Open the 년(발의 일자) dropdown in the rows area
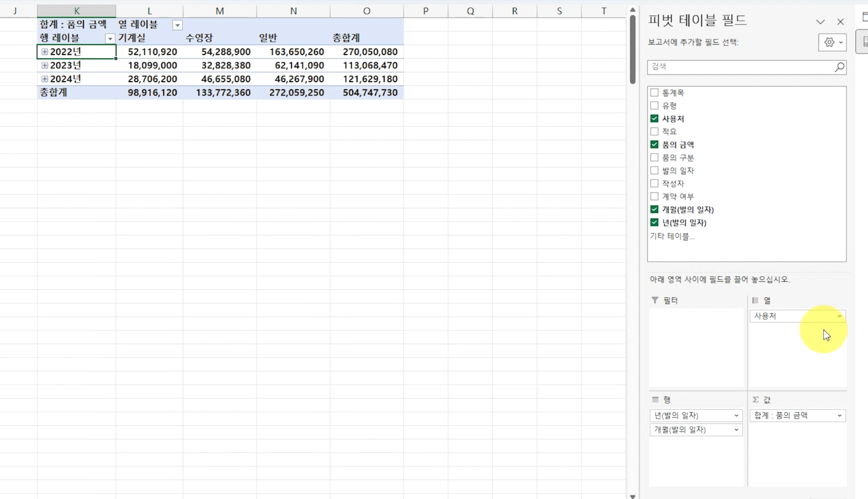This screenshot has height=499, width=868. tap(736, 416)
